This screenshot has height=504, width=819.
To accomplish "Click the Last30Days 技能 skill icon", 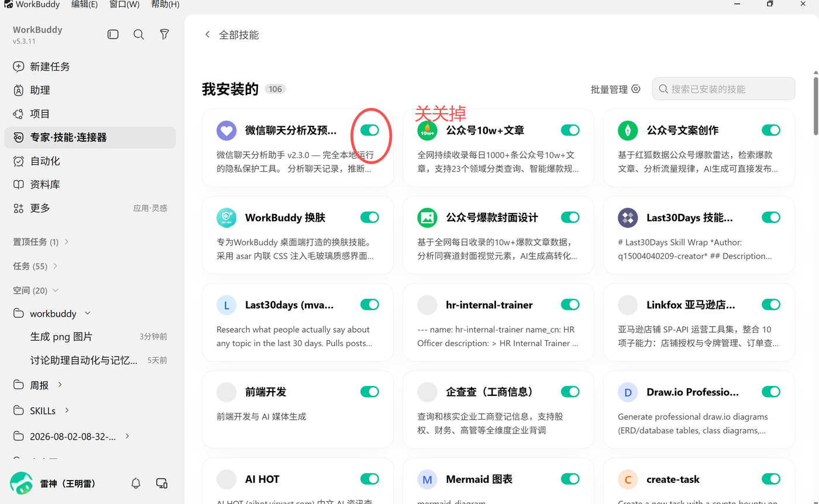I will click(628, 218).
